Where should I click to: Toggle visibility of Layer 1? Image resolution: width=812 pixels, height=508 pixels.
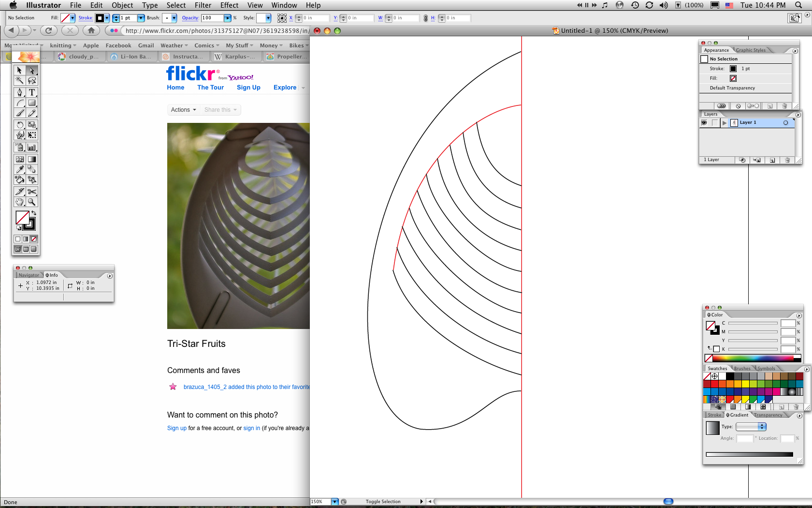coord(704,123)
